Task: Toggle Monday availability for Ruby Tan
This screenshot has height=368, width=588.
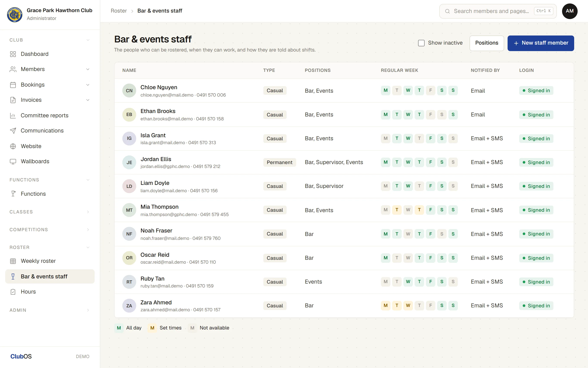Action: (x=386, y=282)
